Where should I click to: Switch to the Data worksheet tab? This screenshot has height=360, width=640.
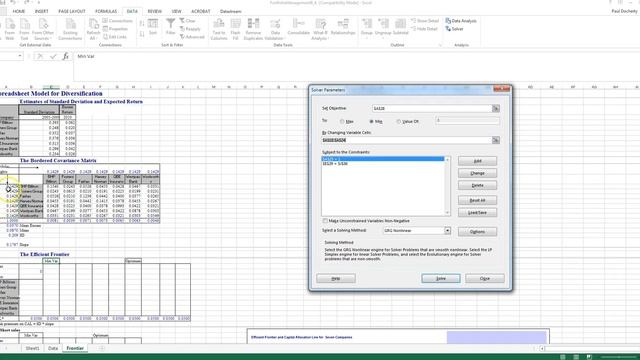tap(53, 348)
